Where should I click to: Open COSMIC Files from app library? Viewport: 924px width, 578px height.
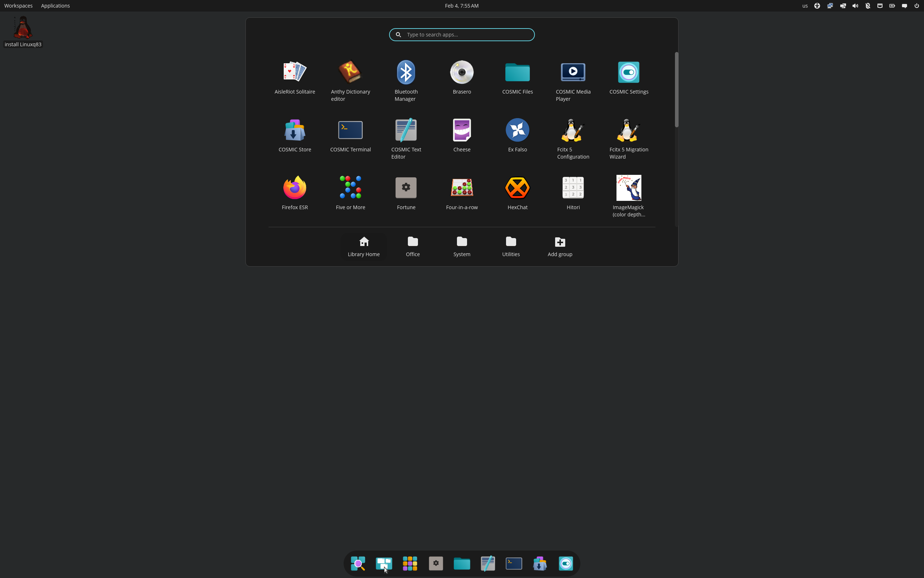click(x=517, y=78)
